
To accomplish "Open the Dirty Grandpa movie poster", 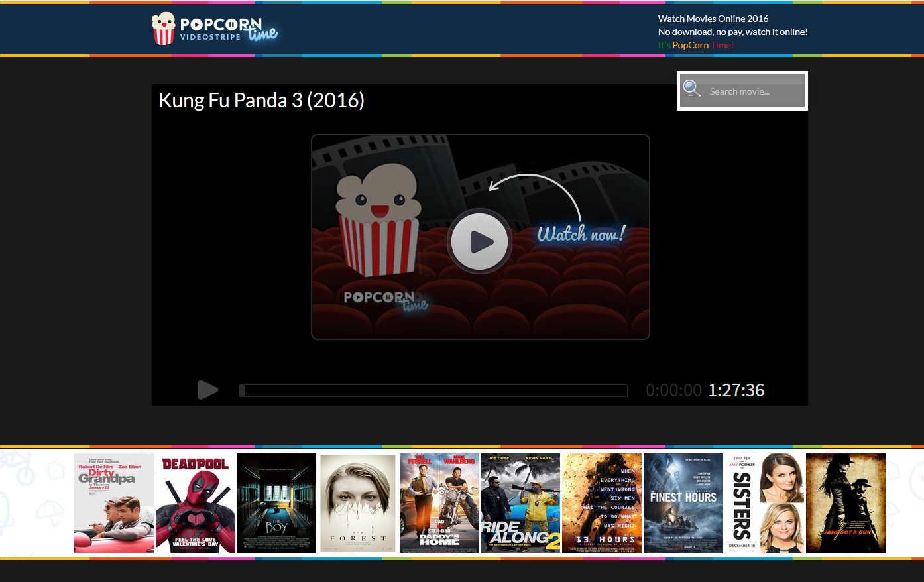I will point(114,503).
